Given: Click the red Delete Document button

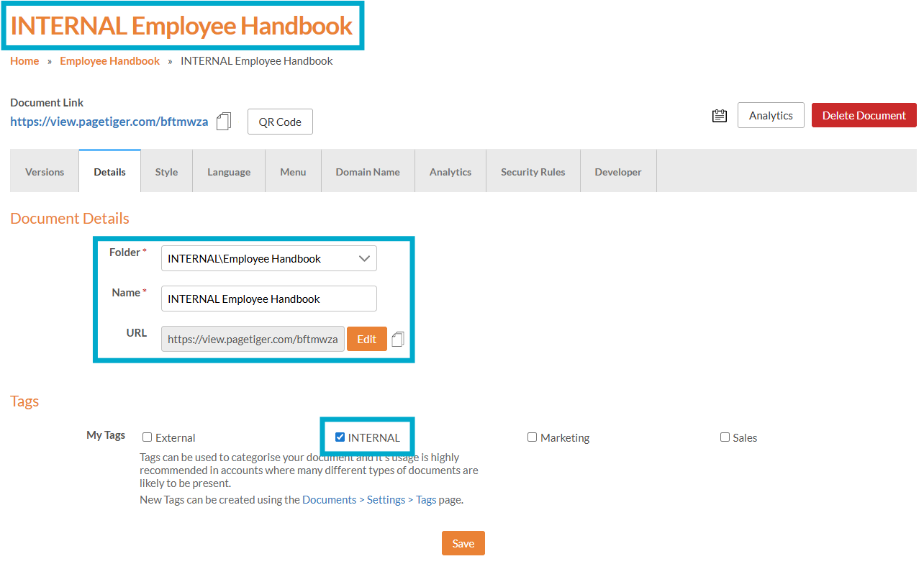Looking at the screenshot, I should point(864,115).
